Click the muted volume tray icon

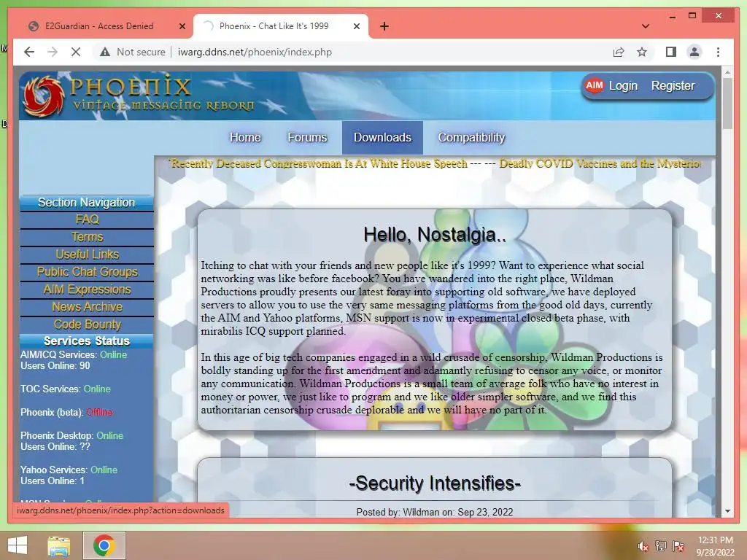[643, 546]
